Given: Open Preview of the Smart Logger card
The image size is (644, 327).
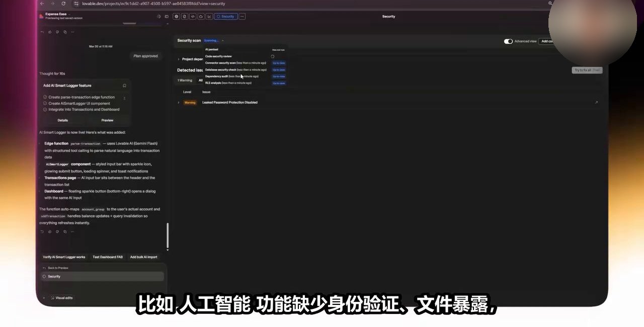Looking at the screenshot, I should (x=107, y=120).
